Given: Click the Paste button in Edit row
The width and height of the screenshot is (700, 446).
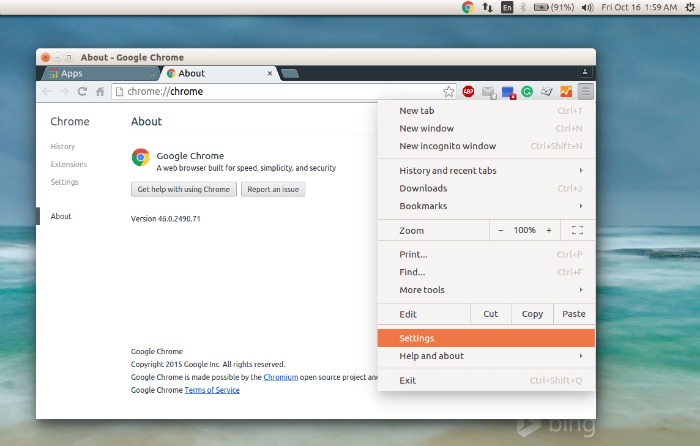Looking at the screenshot, I should tap(574, 314).
